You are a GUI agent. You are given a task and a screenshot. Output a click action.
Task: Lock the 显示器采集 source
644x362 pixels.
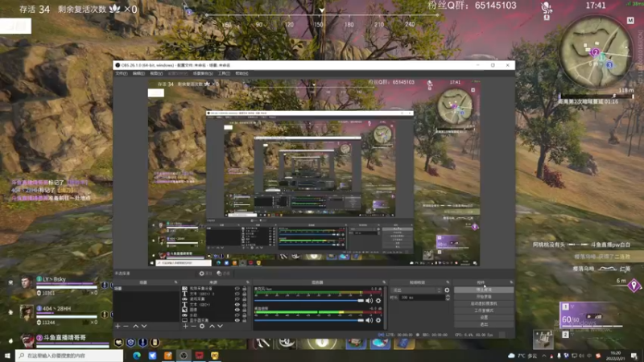coord(245,320)
